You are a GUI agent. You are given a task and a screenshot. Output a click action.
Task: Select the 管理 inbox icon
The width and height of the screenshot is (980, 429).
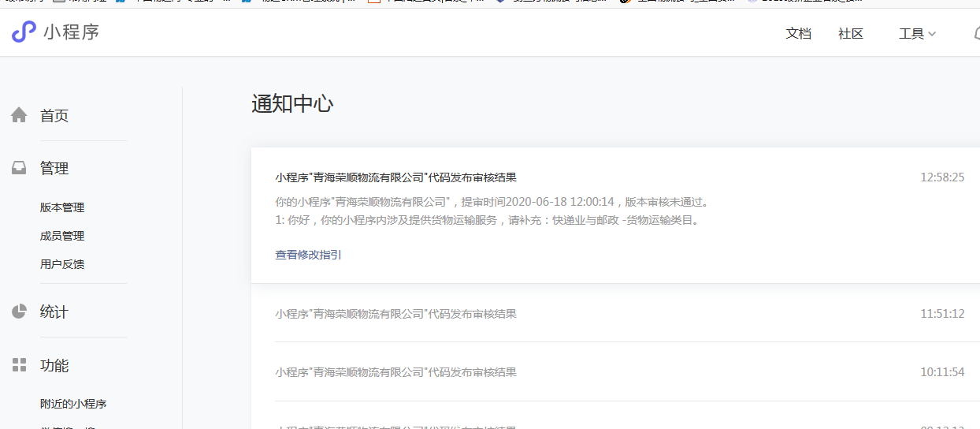[19, 168]
